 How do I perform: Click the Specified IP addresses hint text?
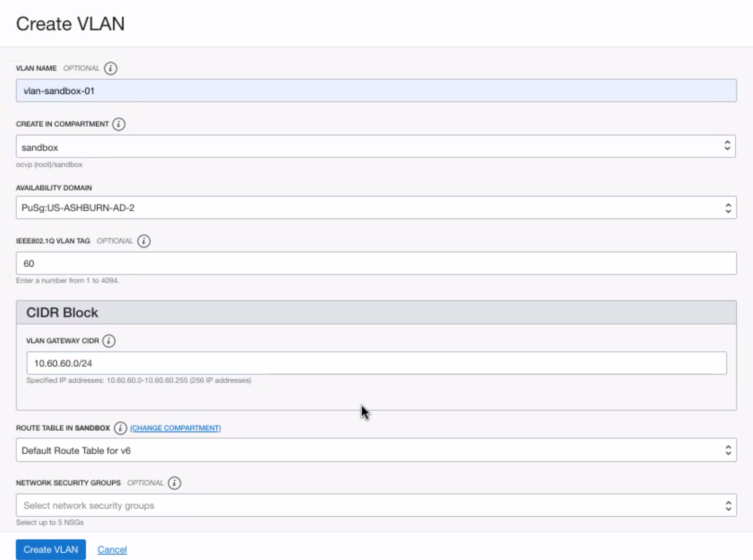139,380
